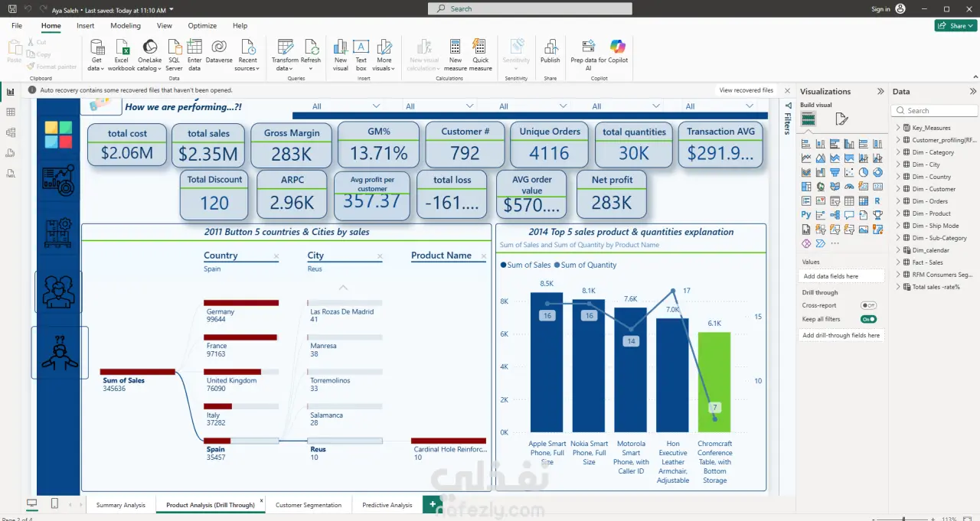This screenshot has width=980, height=521.
Task: Turn off Keep all filters toggle
Action: [x=868, y=319]
